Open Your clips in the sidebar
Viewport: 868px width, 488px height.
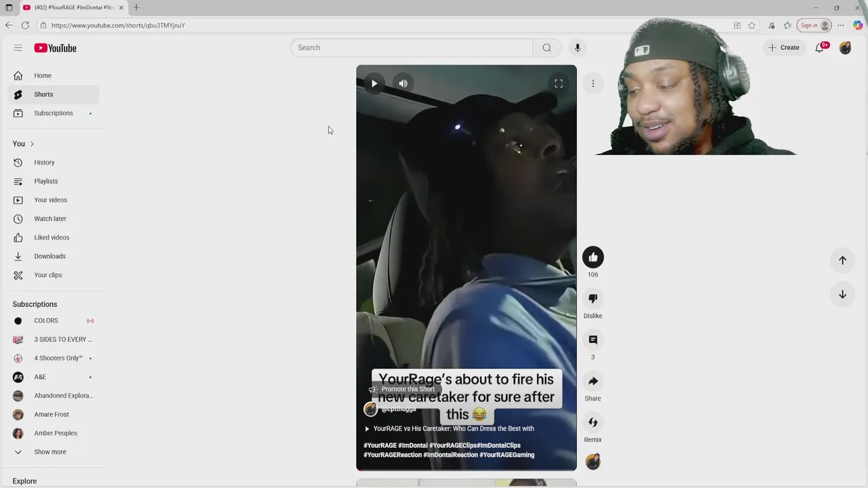(54, 275)
